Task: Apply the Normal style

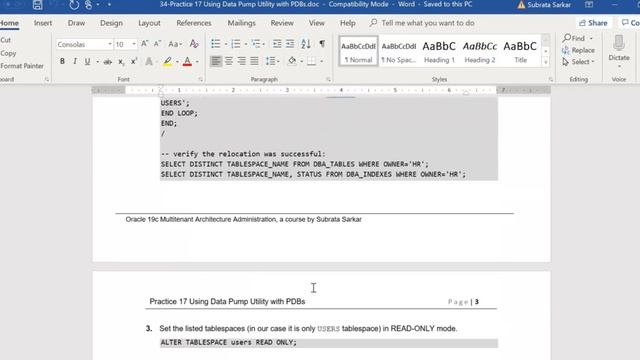Action: coord(358,51)
